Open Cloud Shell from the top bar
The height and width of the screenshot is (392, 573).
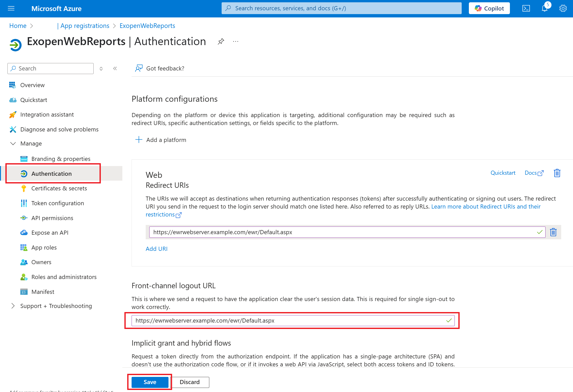click(526, 8)
